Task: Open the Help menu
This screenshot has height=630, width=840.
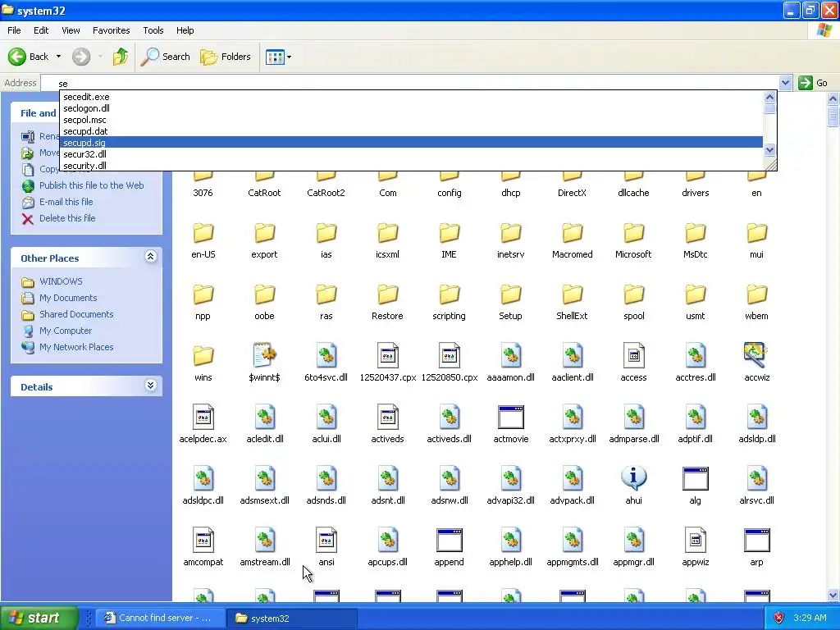Action: pos(185,30)
